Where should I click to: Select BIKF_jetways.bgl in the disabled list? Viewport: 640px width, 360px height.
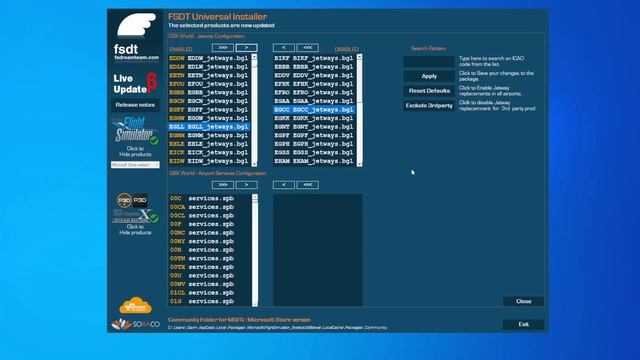coord(314,58)
